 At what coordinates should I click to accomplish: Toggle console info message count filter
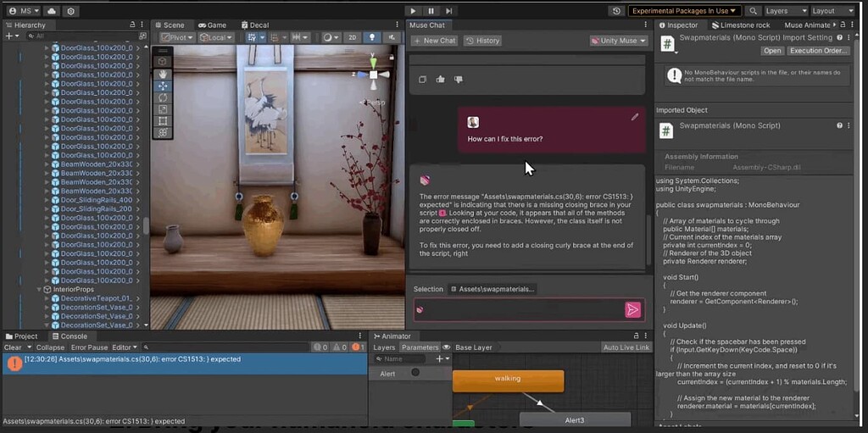click(x=320, y=347)
